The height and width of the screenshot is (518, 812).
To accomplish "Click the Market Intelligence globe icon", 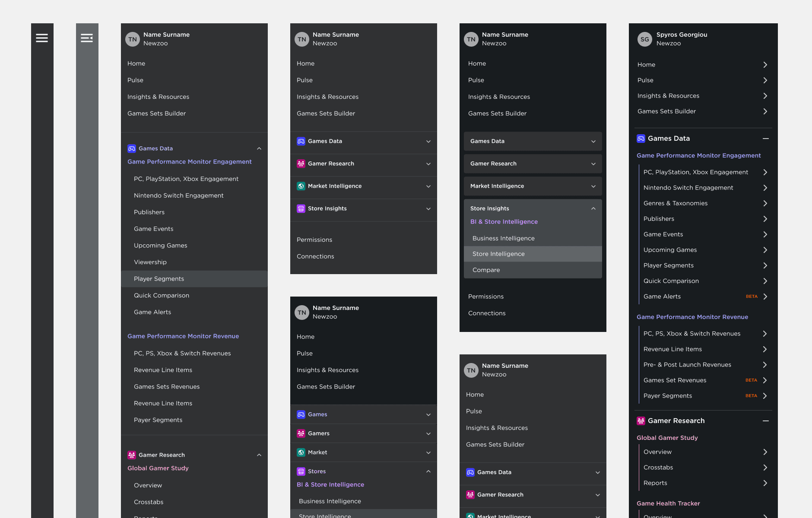I will coord(301,186).
